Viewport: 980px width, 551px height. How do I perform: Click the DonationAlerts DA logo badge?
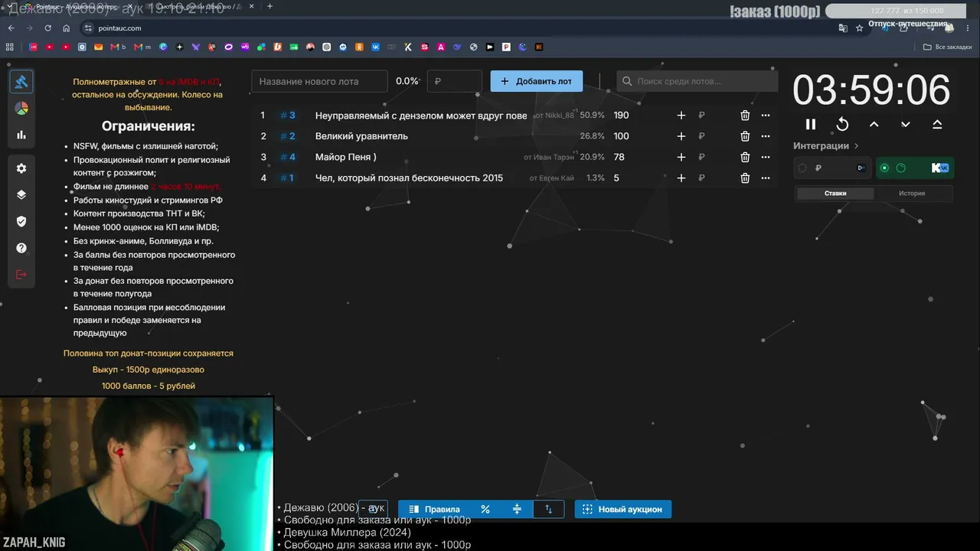[861, 168]
